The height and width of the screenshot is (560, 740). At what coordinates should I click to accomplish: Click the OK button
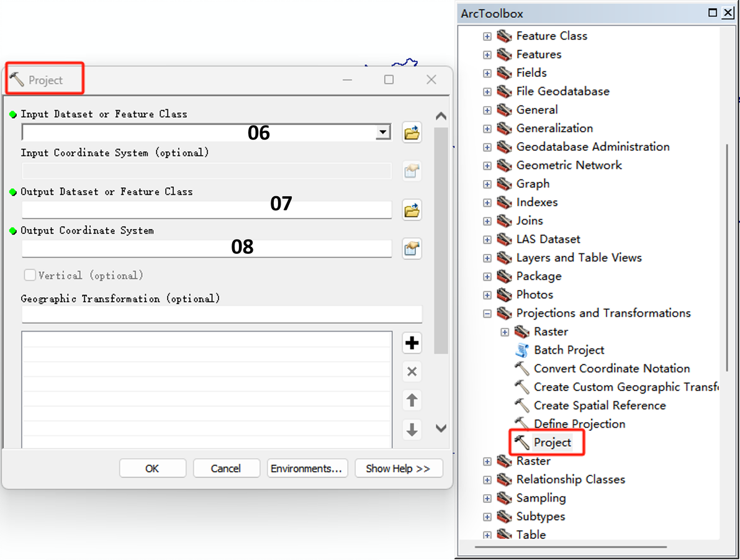[x=153, y=468]
